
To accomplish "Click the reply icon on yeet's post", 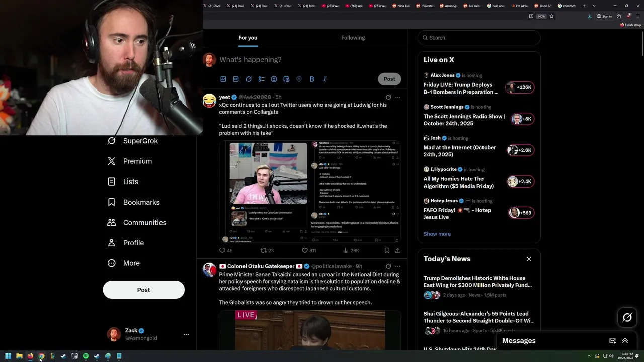I will [222, 250].
